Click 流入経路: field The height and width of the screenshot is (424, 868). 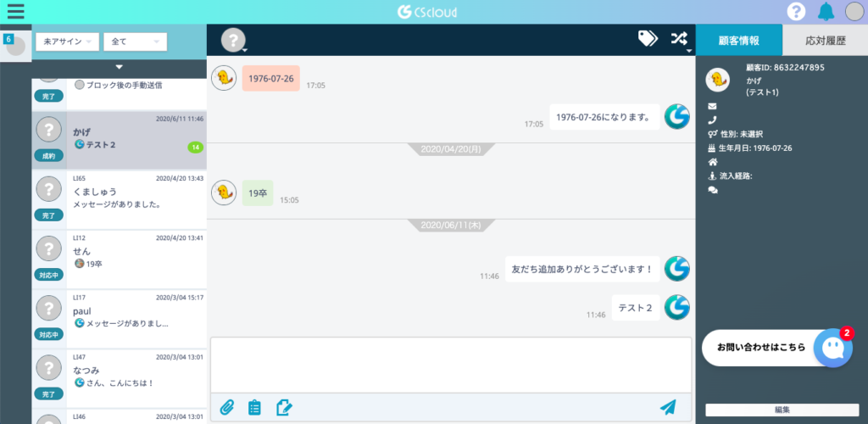730,176
